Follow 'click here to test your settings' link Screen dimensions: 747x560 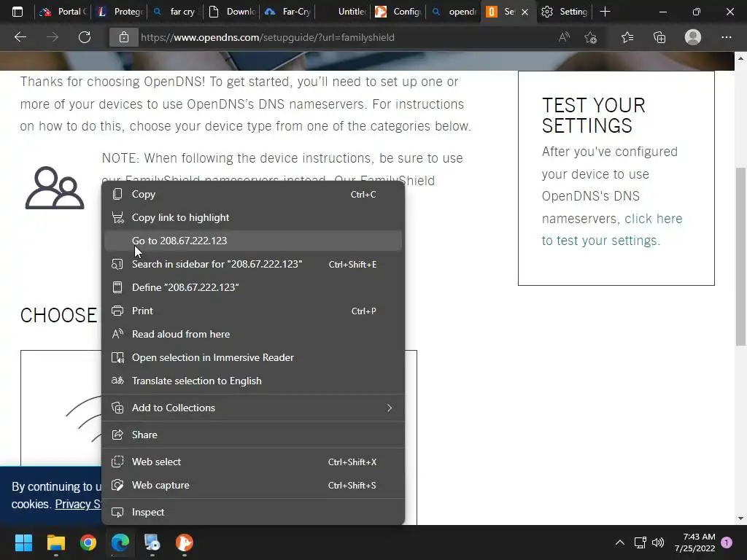(x=612, y=230)
